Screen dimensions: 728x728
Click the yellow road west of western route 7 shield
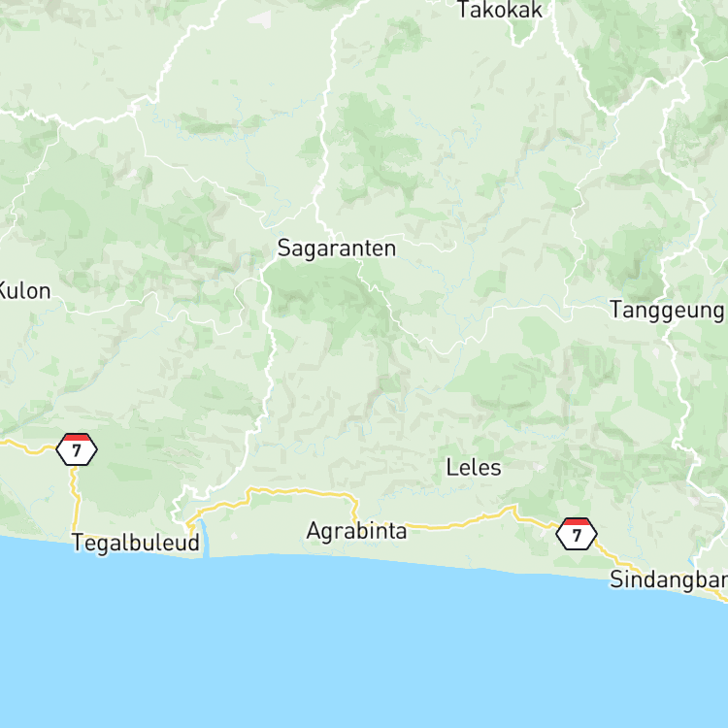[x=28, y=448]
